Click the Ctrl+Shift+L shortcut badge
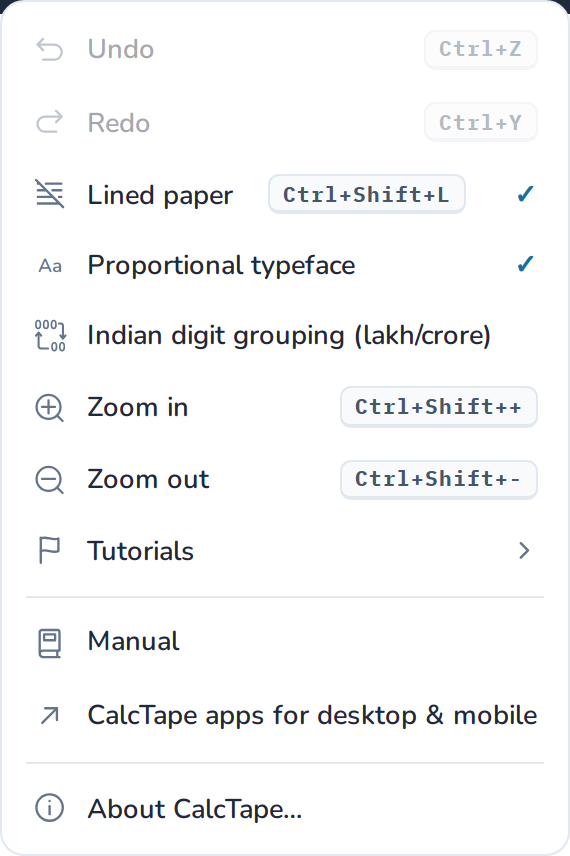Image resolution: width=570 pixels, height=856 pixels. pos(366,194)
